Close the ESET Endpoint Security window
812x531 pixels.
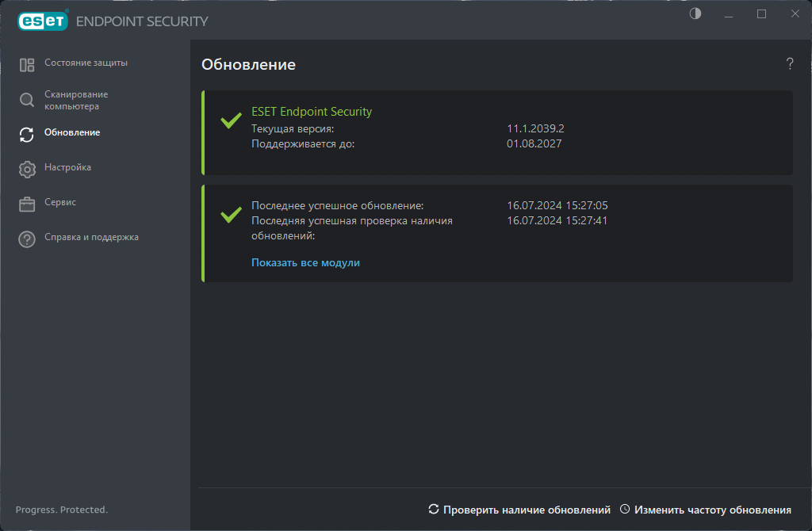[795, 14]
